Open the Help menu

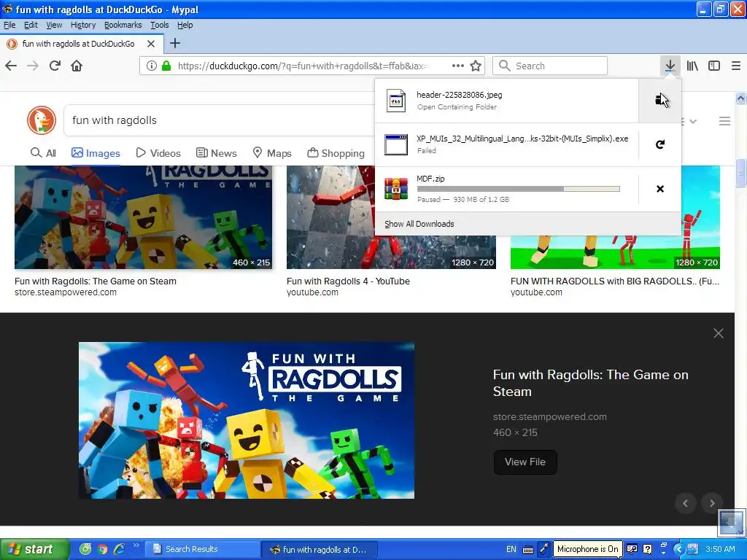(185, 25)
